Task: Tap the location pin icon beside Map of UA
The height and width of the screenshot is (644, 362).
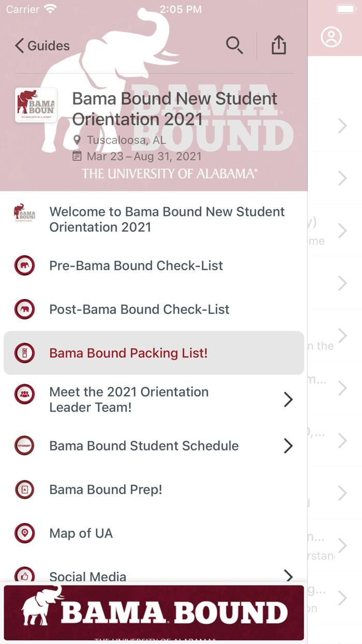Action: (24, 533)
